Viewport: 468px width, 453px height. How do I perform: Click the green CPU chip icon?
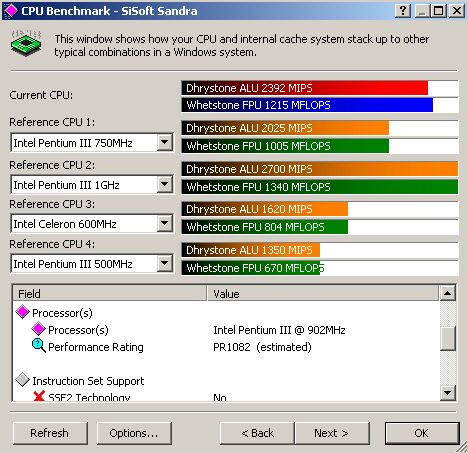pos(26,43)
